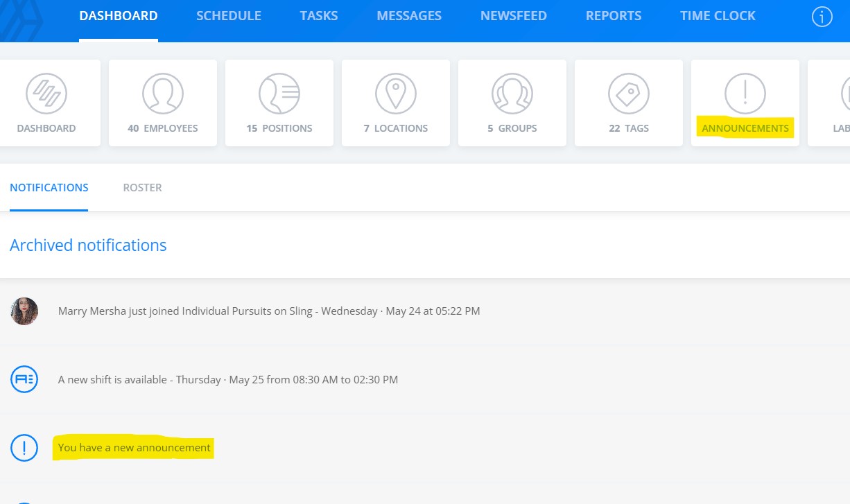Open the Tasks menu
The height and width of the screenshot is (504, 850).
point(319,16)
